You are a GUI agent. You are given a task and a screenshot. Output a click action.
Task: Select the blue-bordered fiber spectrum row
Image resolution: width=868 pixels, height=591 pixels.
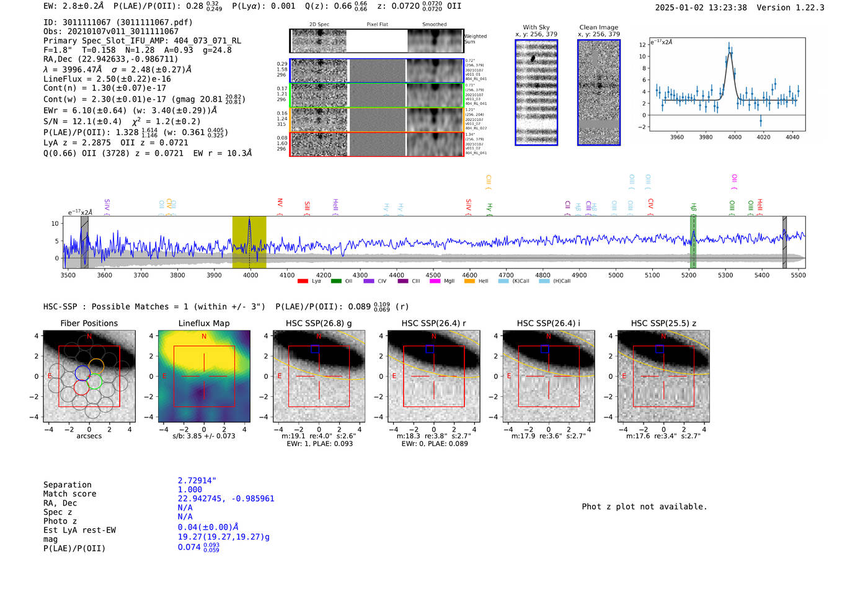click(376, 71)
